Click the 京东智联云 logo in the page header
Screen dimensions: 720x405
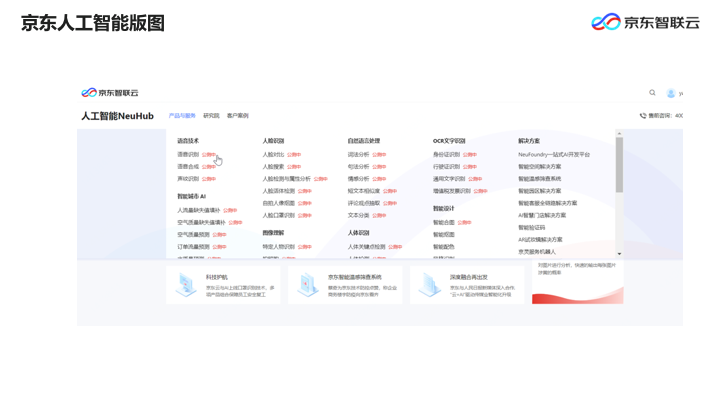click(110, 93)
